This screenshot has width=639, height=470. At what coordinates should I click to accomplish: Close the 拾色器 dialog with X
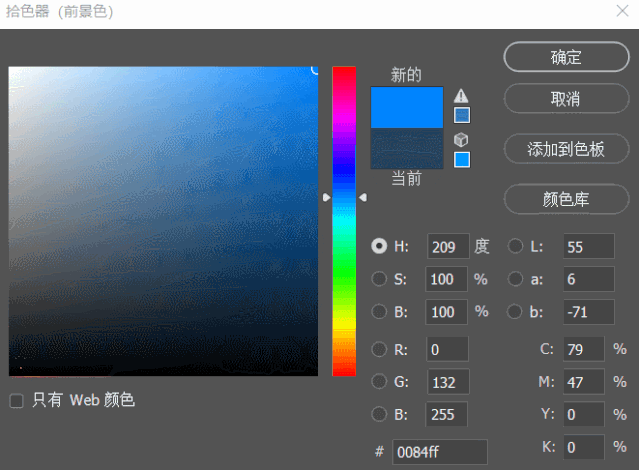point(622,11)
